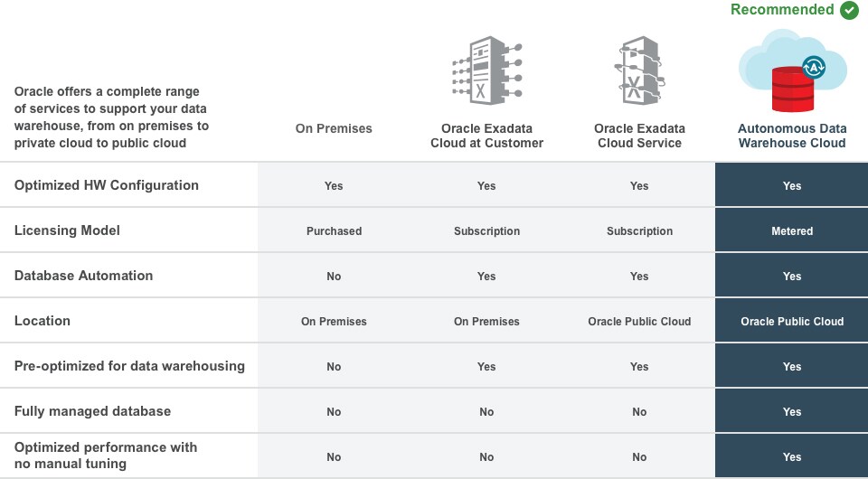Click the Oracle Exadata Cloud Service server icon
The image size is (868, 479).
tap(639, 70)
